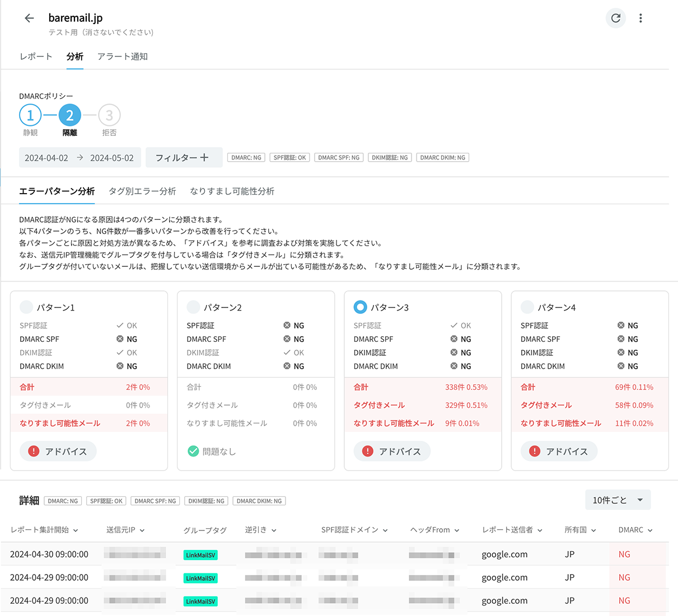The image size is (678, 616).
Task: Click the DMARC: NG filter tag near フィルター
Action: tap(246, 158)
